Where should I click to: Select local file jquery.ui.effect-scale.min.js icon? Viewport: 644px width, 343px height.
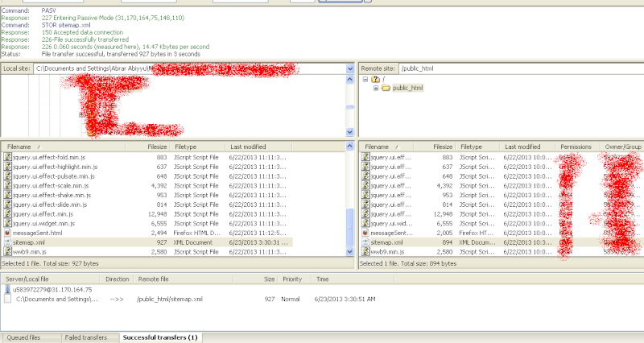coord(7,186)
